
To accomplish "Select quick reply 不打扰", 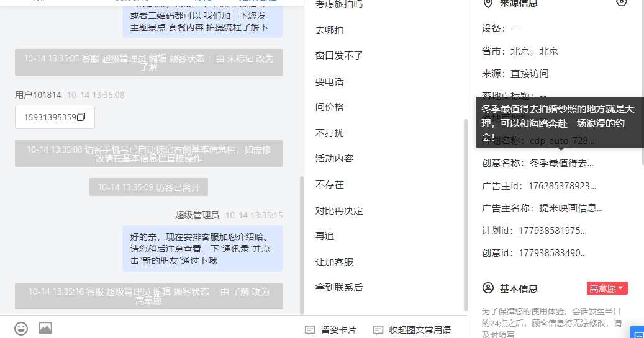I will coord(329,133).
